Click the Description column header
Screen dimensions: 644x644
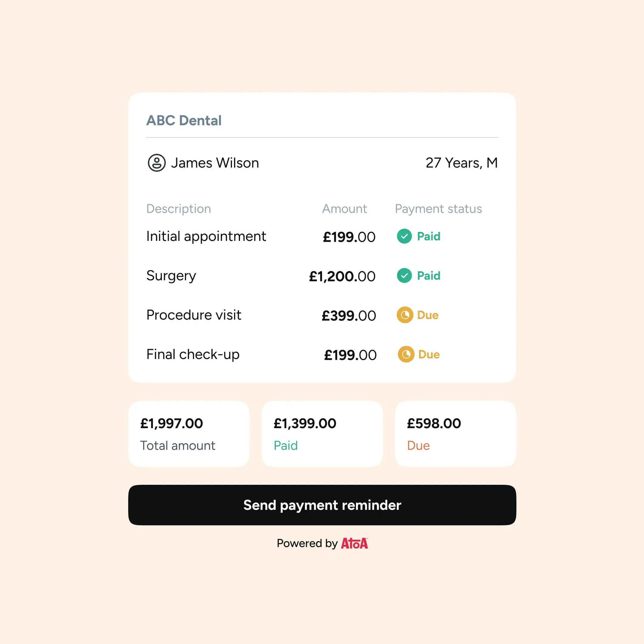[179, 209]
